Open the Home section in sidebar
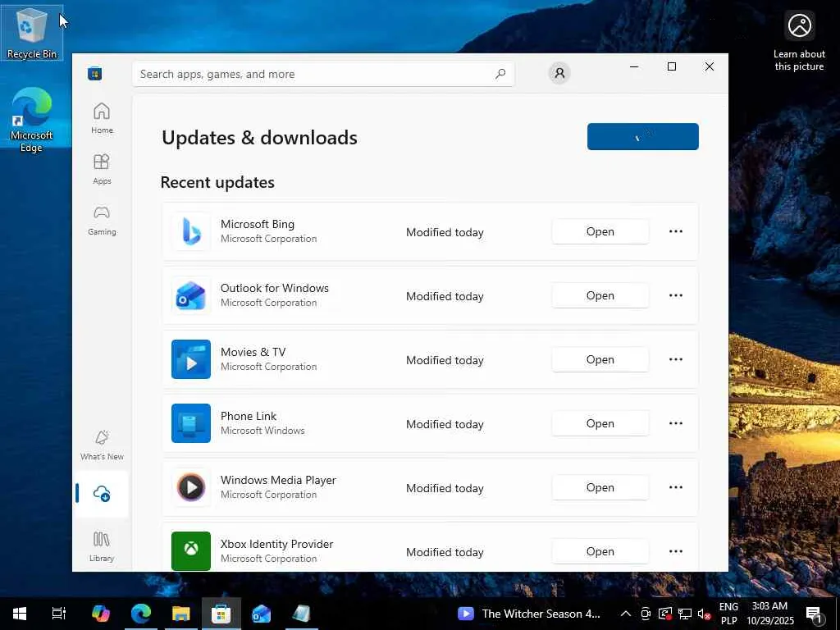The height and width of the screenshot is (630, 840). [x=102, y=118]
